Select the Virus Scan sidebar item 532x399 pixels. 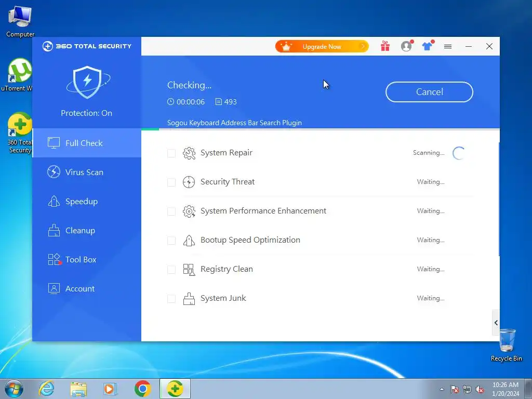click(x=87, y=172)
